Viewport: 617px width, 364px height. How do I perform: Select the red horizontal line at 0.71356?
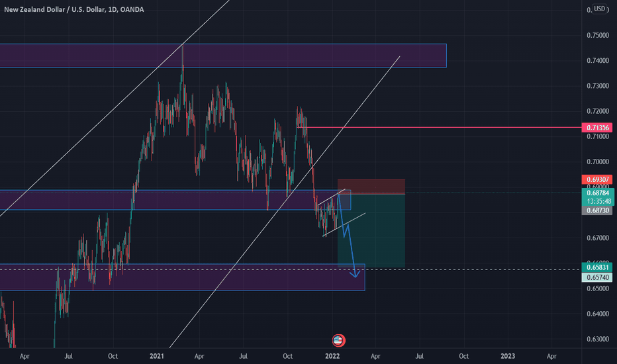pos(439,128)
